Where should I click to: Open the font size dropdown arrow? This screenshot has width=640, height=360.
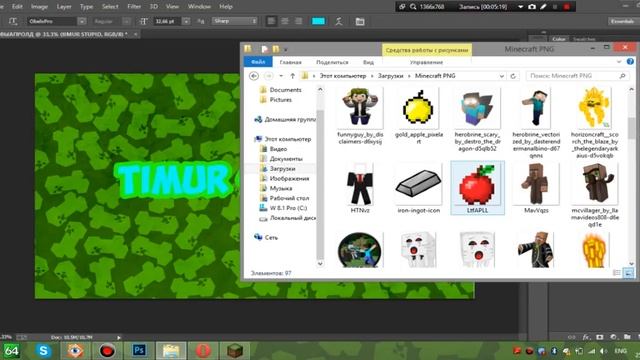click(186, 21)
